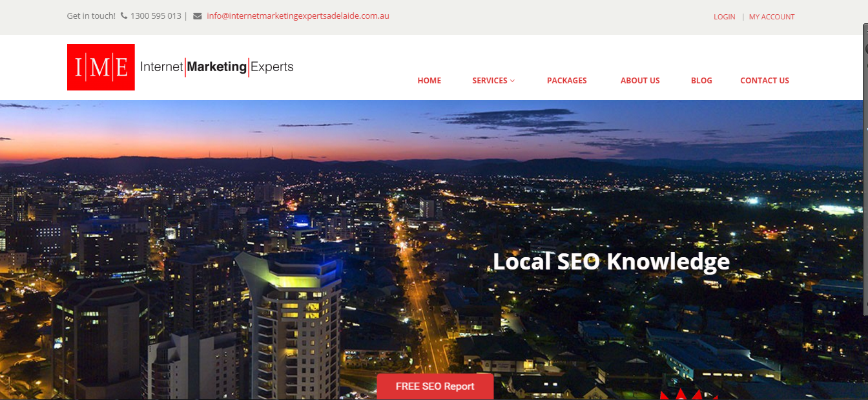Image resolution: width=868 pixels, height=400 pixels.
Task: Click the Get in touch! text
Action: click(x=90, y=15)
